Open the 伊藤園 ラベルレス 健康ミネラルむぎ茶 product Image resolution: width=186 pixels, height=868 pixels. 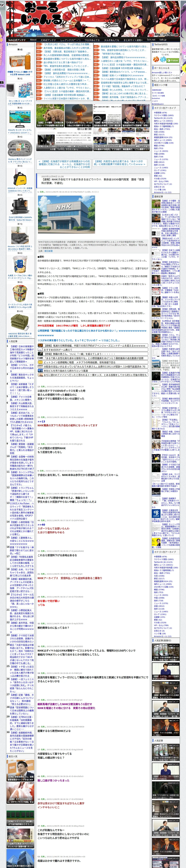20,73
